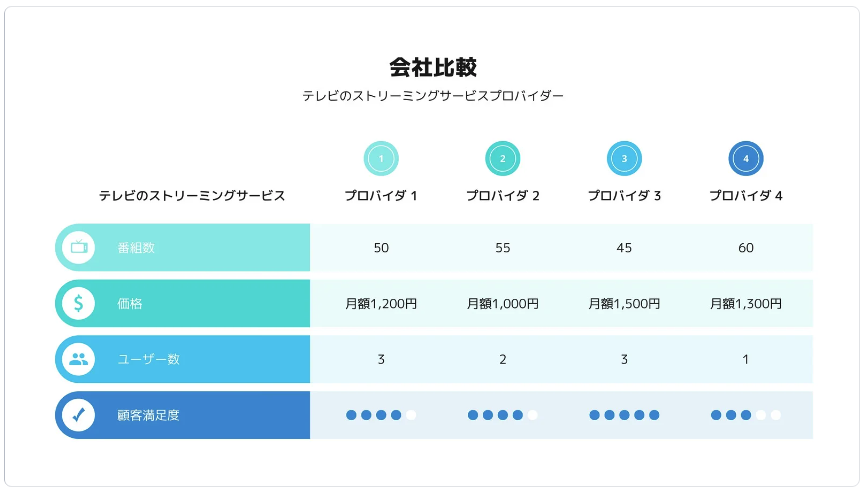Select the numbered circle 1 badge
Image resolution: width=866 pixels, height=492 pixels.
pos(381,158)
